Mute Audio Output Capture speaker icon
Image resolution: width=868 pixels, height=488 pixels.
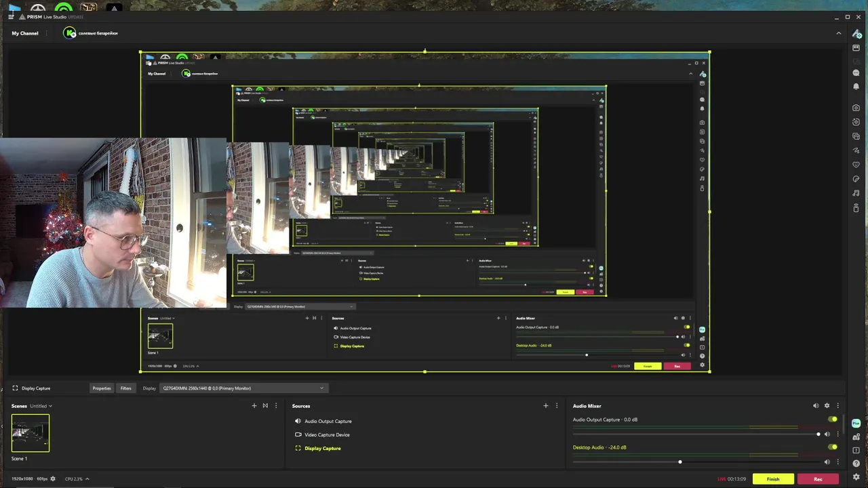tap(827, 434)
